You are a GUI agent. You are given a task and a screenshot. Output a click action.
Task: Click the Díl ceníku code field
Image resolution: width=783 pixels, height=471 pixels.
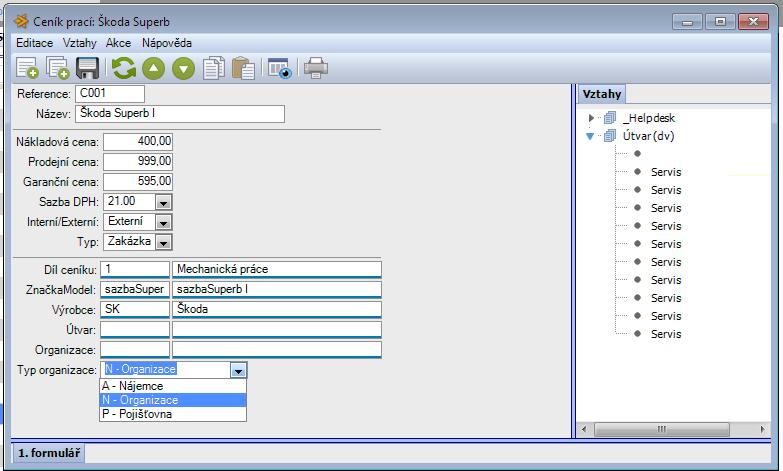pyautogui.click(x=135, y=269)
